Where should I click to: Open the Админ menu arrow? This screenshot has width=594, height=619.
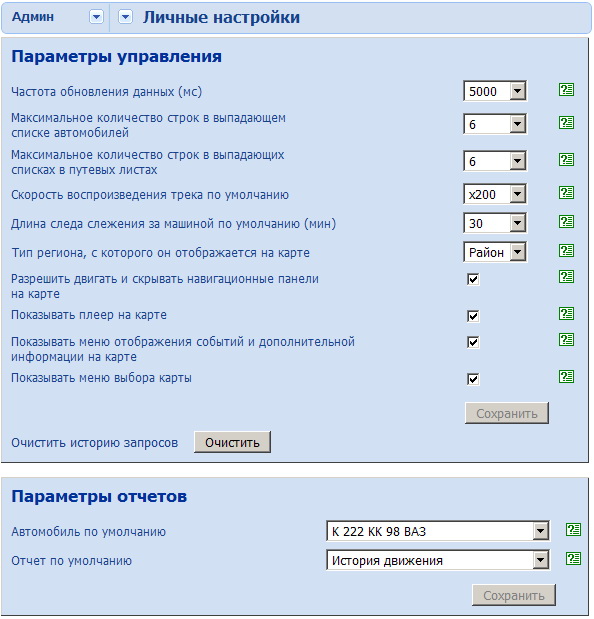coord(96,17)
